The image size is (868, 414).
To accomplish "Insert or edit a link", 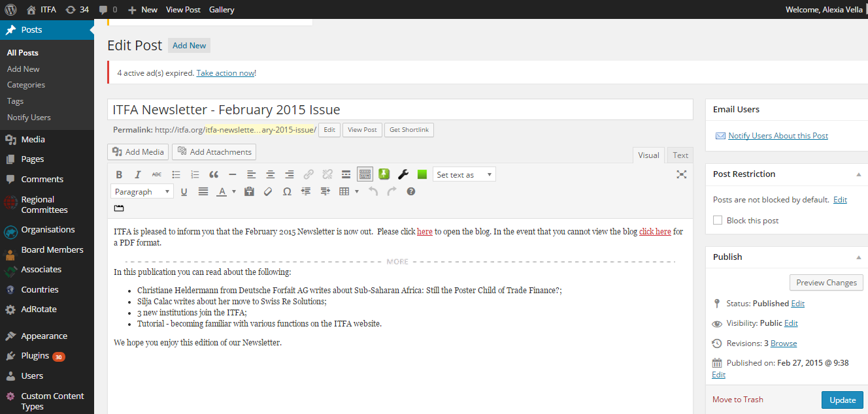I will coord(309,174).
